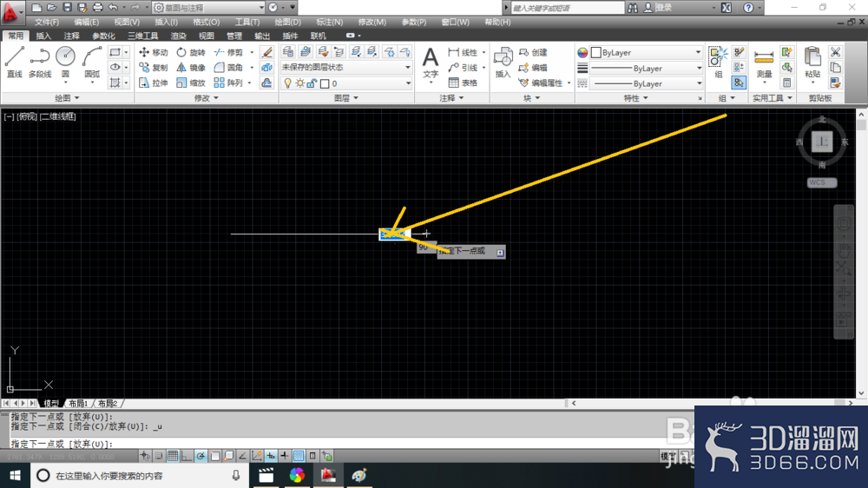
Task: Click the 阵列 (Array) tool
Action: pos(229,83)
